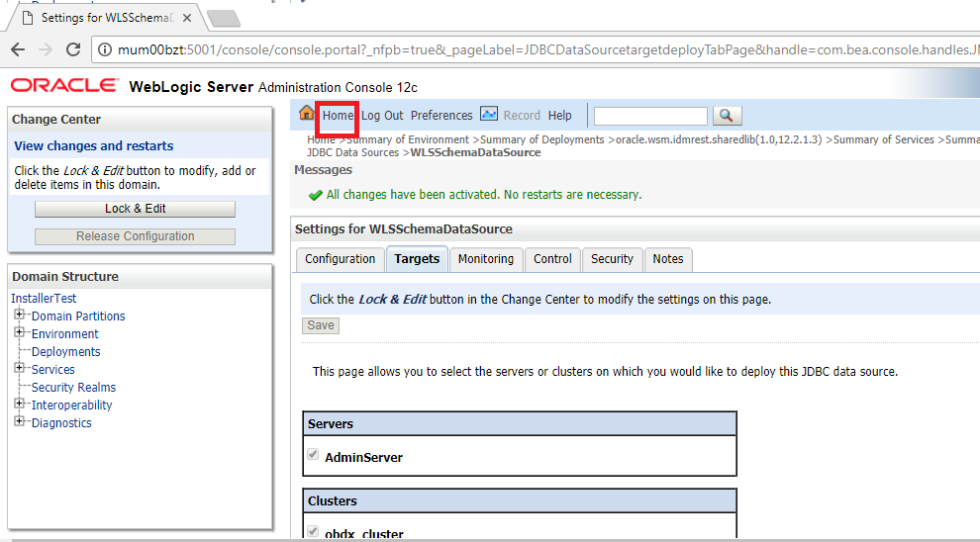Screen dimensions: 980x542
Task: Open the Help link
Action: click(560, 116)
